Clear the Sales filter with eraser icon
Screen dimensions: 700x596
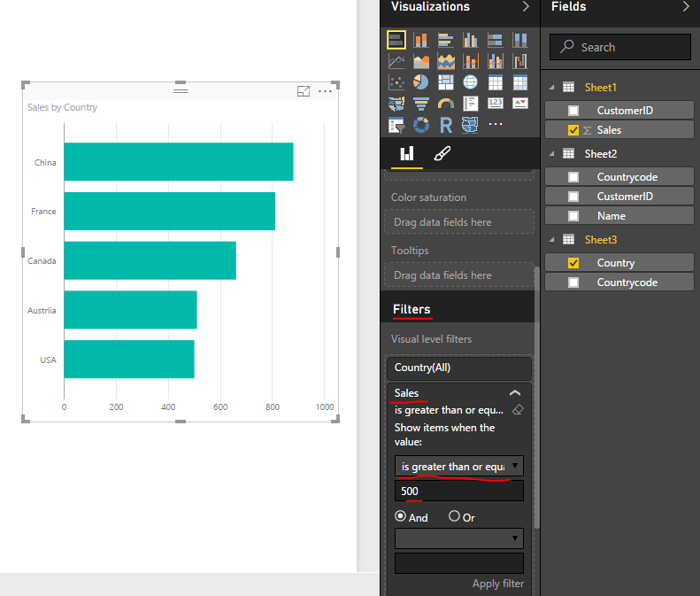pyautogui.click(x=518, y=410)
